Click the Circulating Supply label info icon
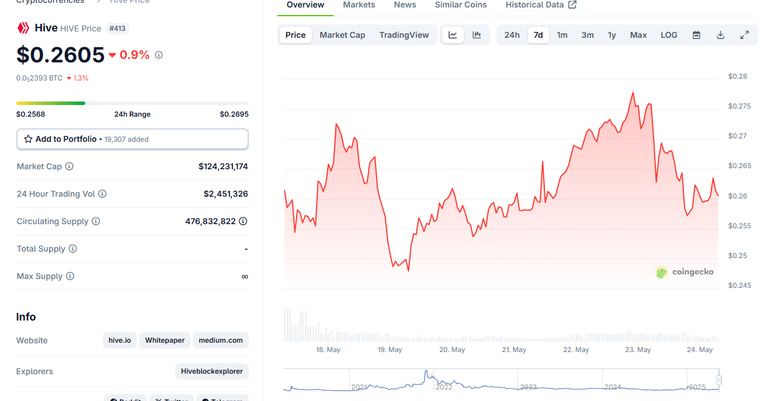Image resolution: width=768 pixels, height=401 pixels. click(96, 221)
